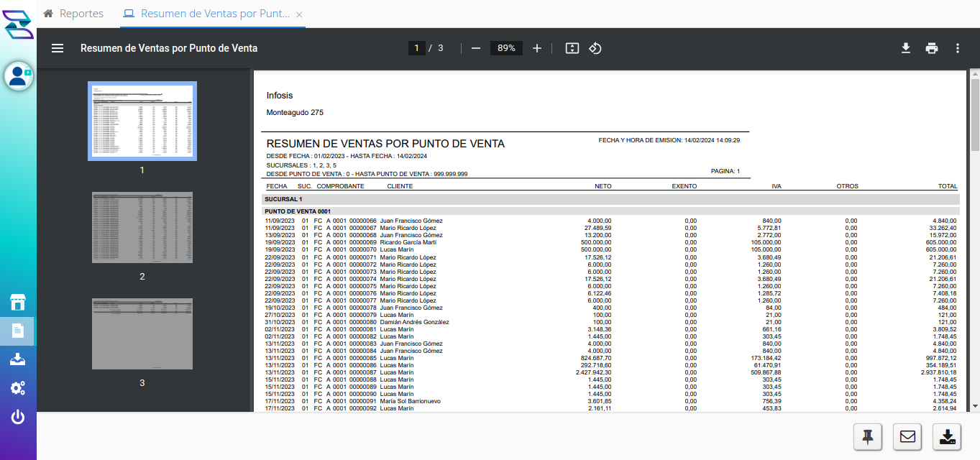The width and height of the screenshot is (980, 460).
Task: Open the PDF viewer more actions menu
Action: click(958, 48)
